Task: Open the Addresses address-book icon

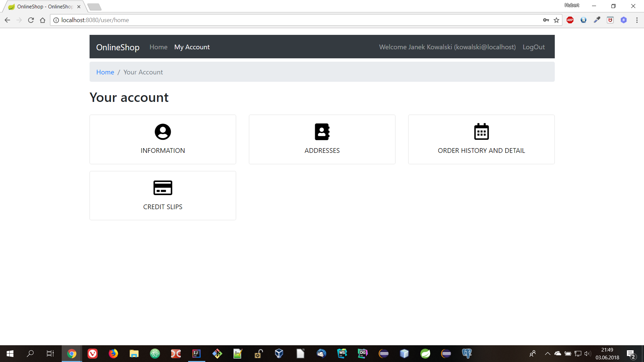Action: (x=322, y=132)
